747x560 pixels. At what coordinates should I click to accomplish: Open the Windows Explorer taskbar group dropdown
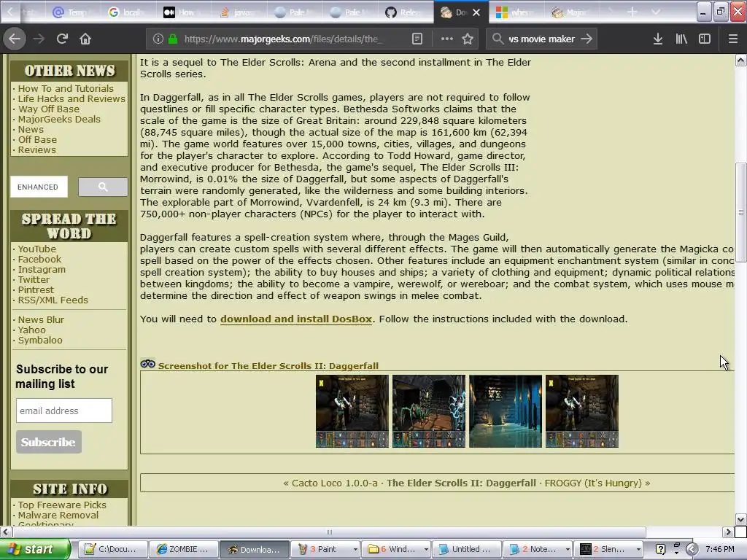pos(426,550)
